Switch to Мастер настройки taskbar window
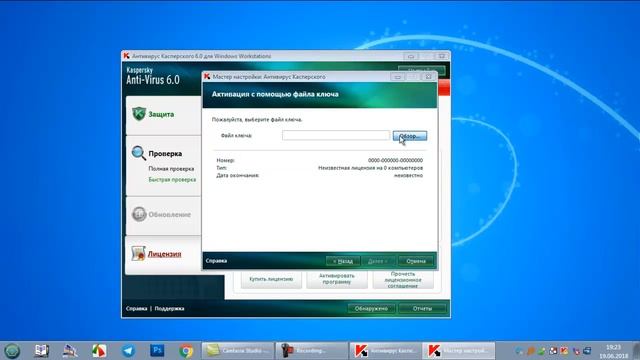This screenshot has width=640, height=360. click(x=459, y=351)
